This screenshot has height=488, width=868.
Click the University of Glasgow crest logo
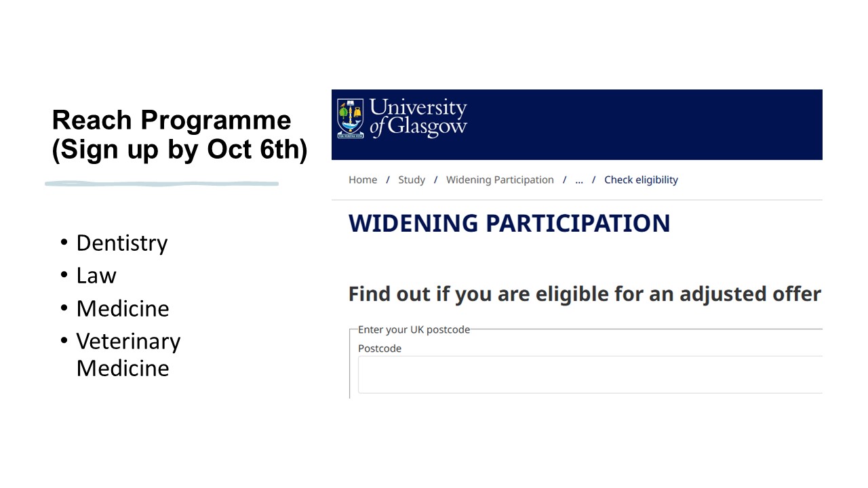tap(351, 119)
